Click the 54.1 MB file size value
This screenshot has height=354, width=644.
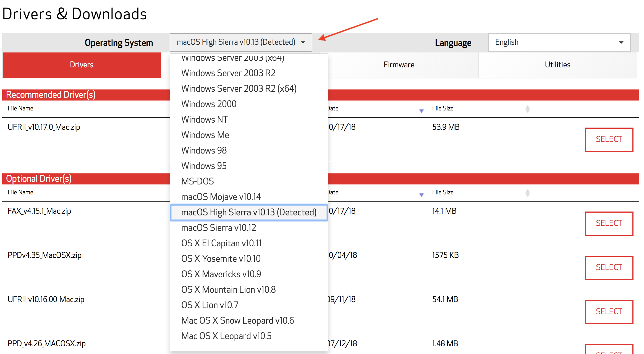point(445,299)
